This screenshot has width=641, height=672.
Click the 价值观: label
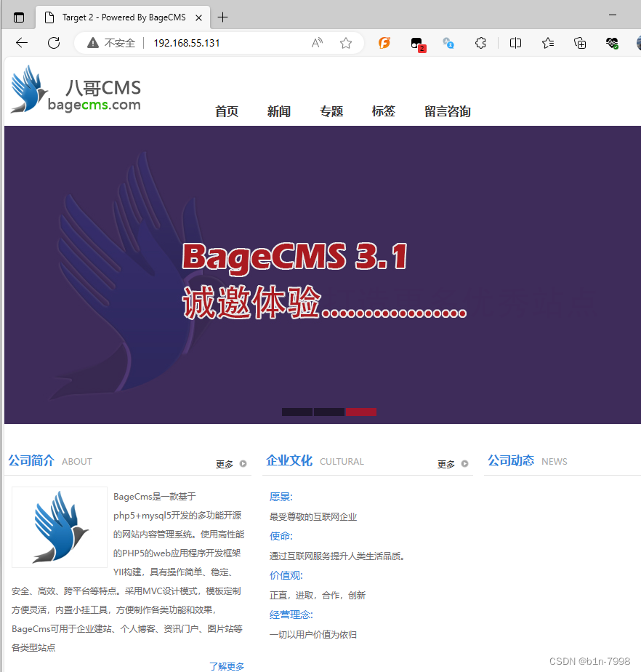pos(286,575)
